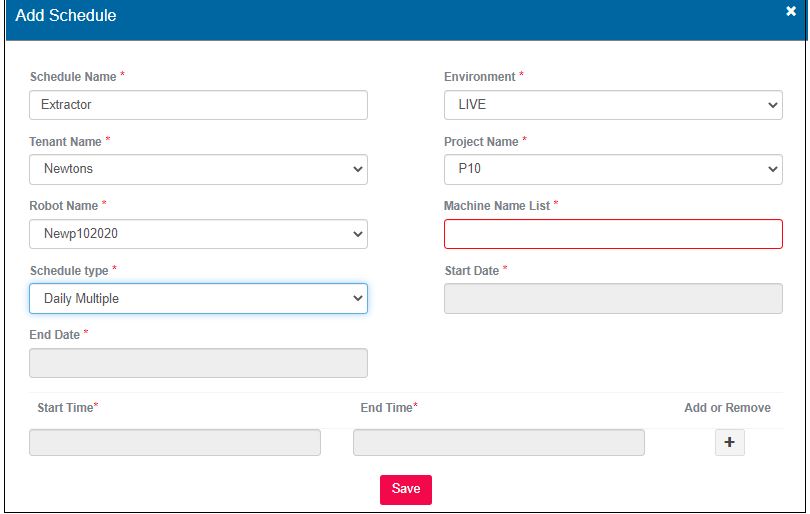Click the plus icon to add a time row
Image resolution: width=810 pixels, height=514 pixels.
729,443
